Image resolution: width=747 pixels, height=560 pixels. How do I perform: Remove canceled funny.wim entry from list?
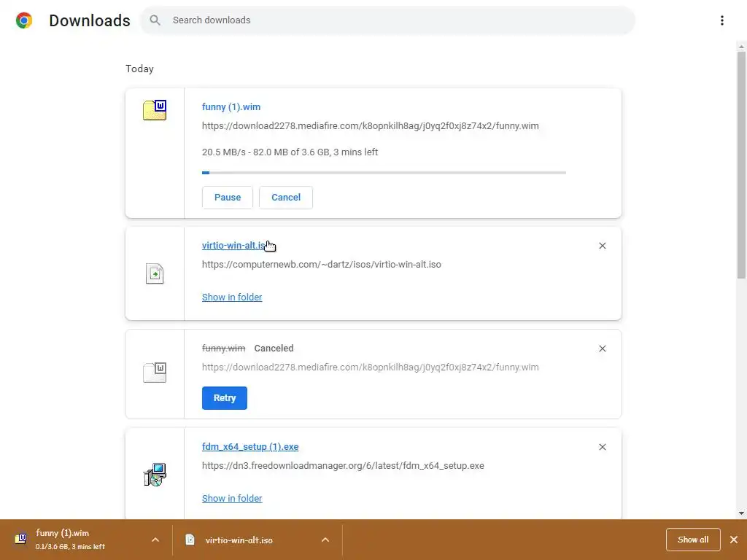pos(602,349)
